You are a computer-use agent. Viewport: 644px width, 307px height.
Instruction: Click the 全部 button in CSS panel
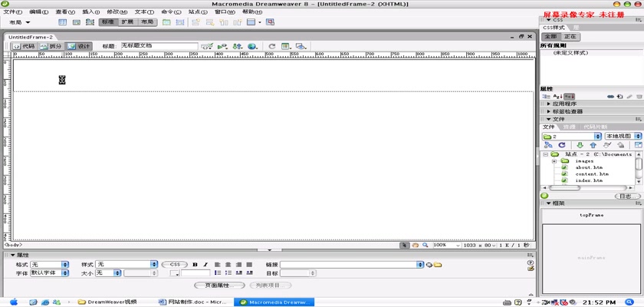click(550, 37)
